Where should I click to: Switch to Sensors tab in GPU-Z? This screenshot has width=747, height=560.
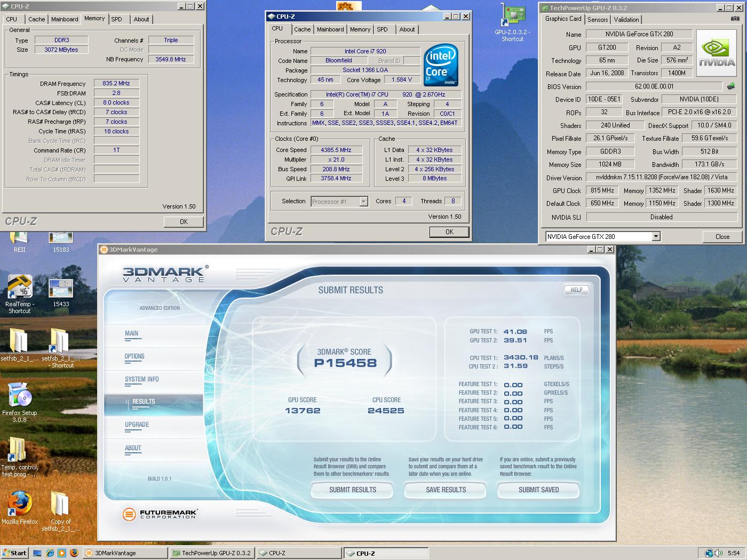[598, 19]
